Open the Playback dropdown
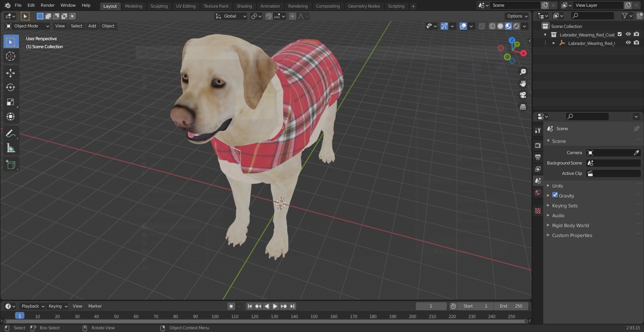The image size is (644, 332). [33, 306]
